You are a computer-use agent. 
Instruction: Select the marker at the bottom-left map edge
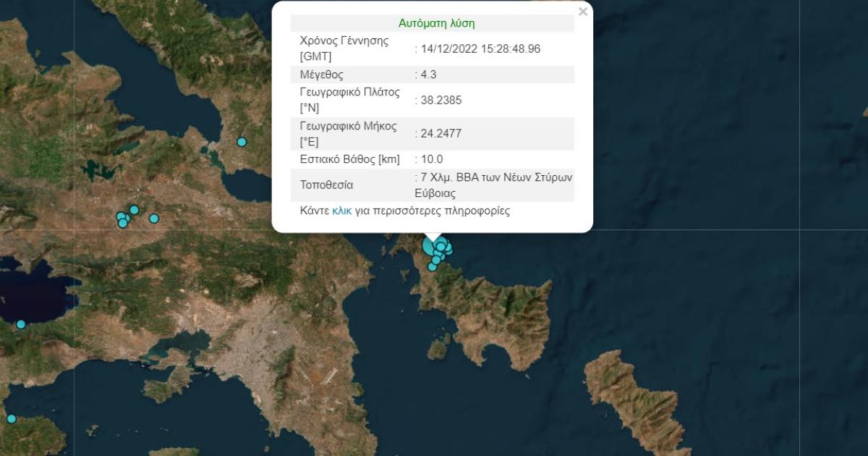tap(12, 418)
